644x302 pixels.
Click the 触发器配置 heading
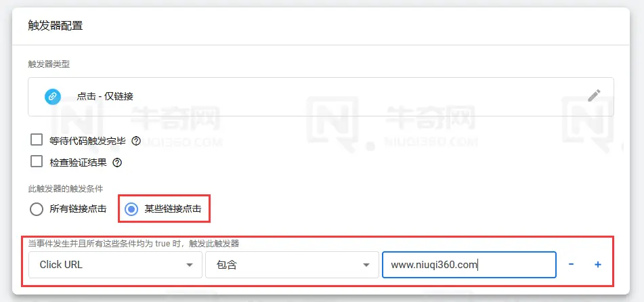pos(55,26)
